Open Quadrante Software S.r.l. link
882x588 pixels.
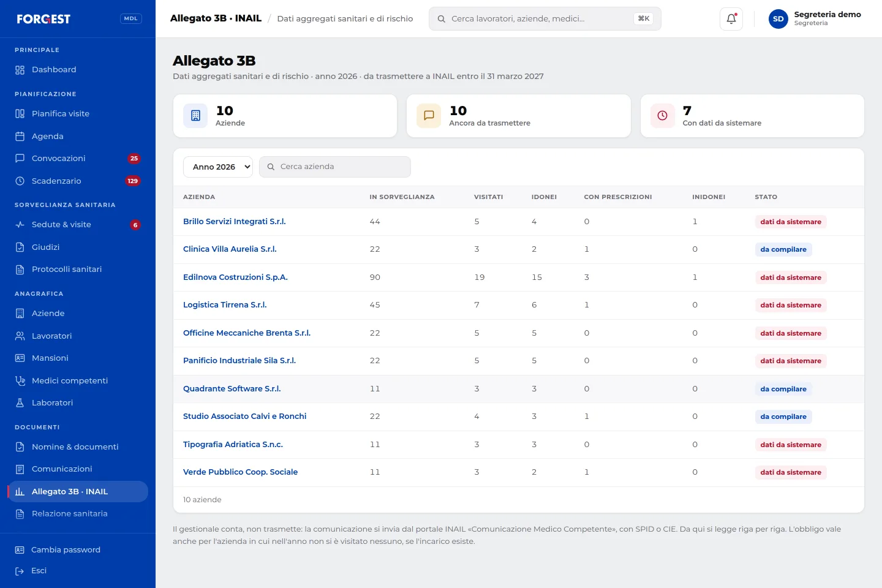coord(232,389)
